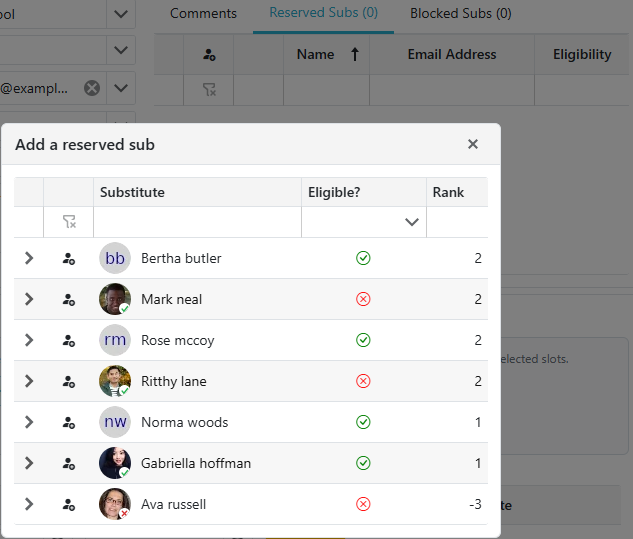Switch to Blocked Subs (0) tab
The width and height of the screenshot is (633, 539).
pos(461,13)
